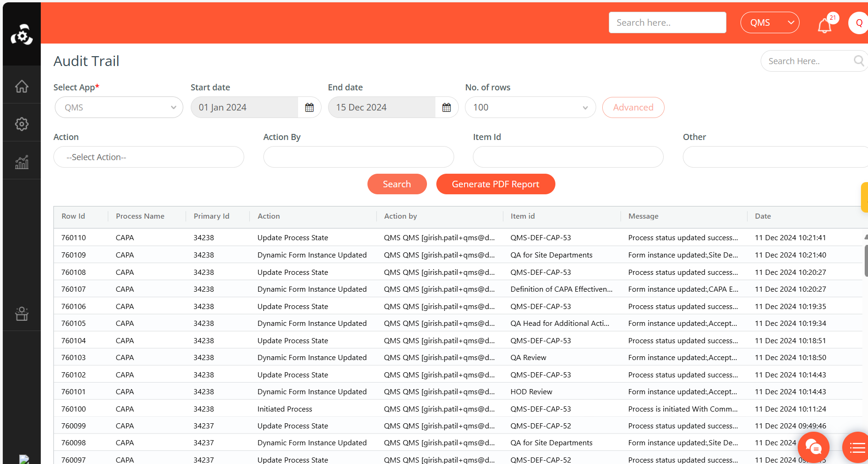Open the notifications bell

point(824,25)
